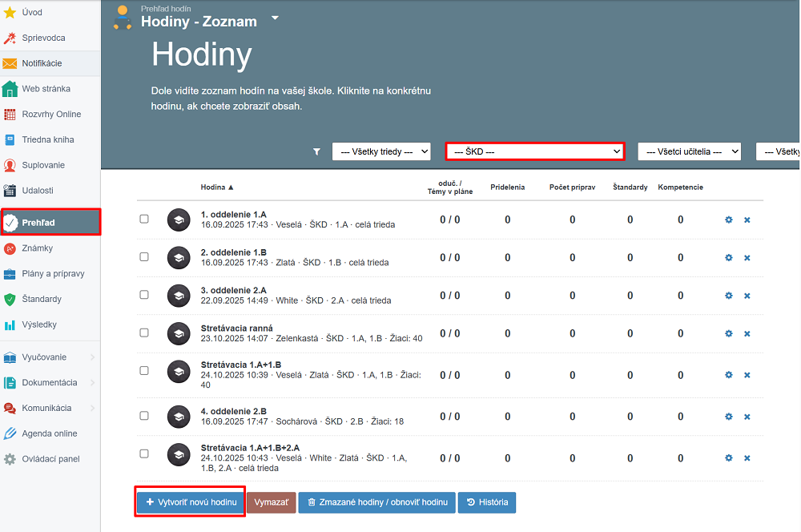
Task: Open the ŠKD subject filter dropdown
Action: (x=535, y=151)
